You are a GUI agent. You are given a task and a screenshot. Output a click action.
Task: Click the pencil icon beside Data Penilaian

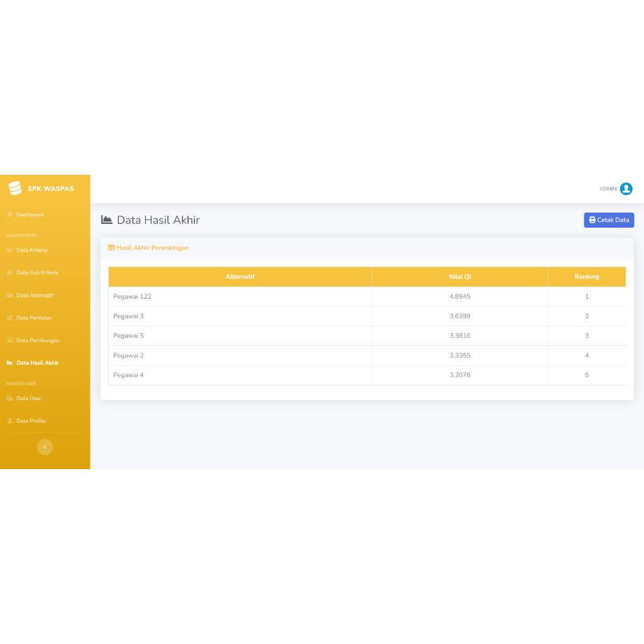click(11, 318)
